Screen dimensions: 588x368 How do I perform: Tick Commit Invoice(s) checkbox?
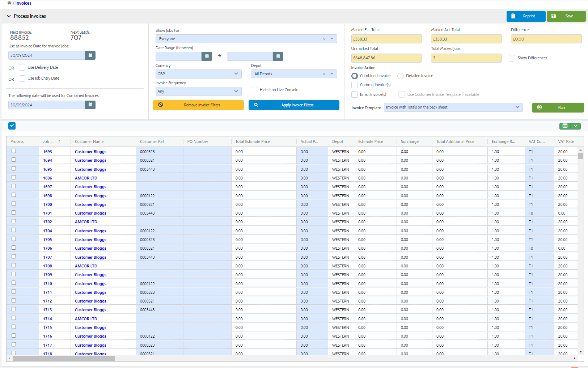[355, 85]
